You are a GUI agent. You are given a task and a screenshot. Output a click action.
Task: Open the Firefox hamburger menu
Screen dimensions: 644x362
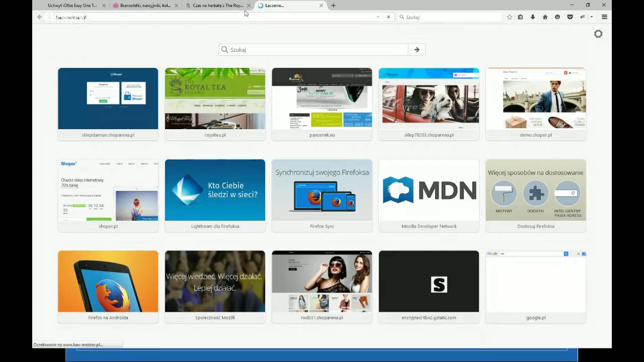tap(604, 17)
